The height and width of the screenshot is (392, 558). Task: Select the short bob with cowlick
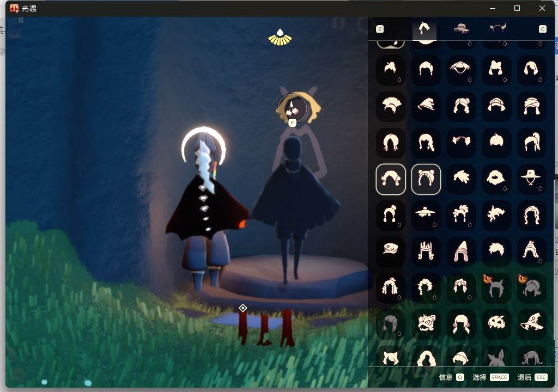point(496,142)
